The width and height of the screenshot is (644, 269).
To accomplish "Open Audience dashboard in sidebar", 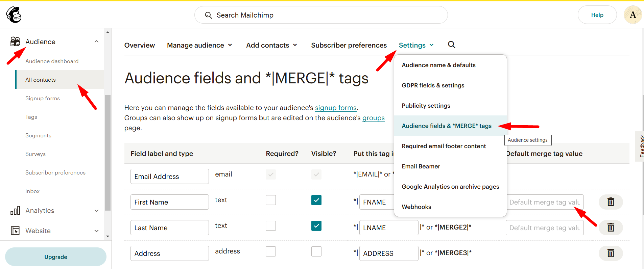I will [52, 61].
